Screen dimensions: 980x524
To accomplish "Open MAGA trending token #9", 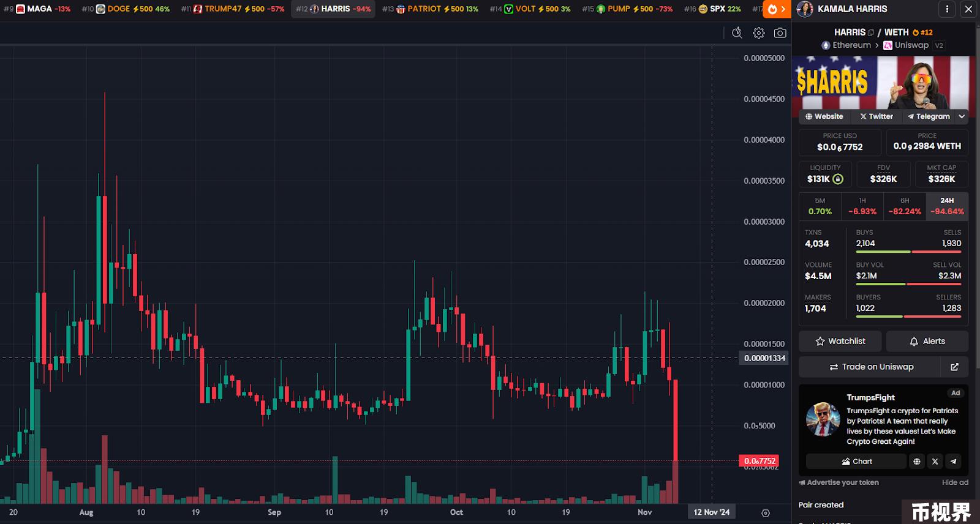I will pyautogui.click(x=37, y=9).
